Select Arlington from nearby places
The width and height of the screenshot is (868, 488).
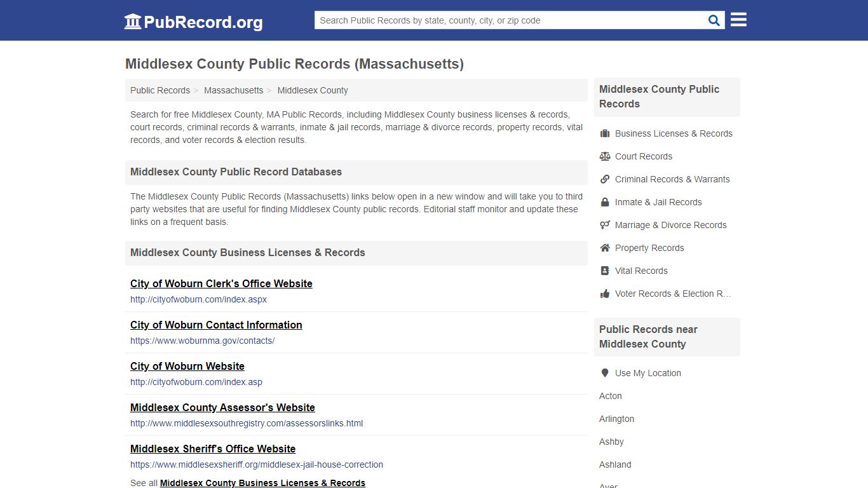pos(616,419)
